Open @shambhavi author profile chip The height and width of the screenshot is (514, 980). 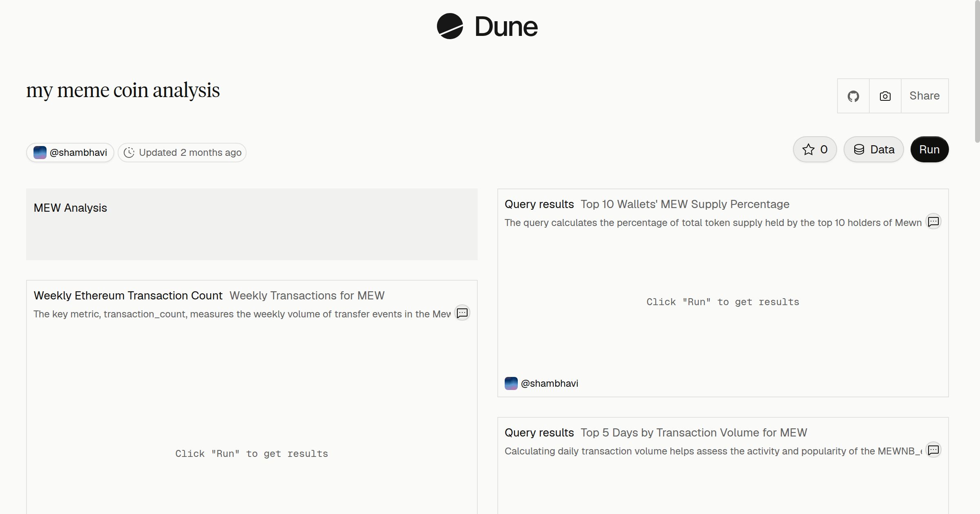click(70, 153)
